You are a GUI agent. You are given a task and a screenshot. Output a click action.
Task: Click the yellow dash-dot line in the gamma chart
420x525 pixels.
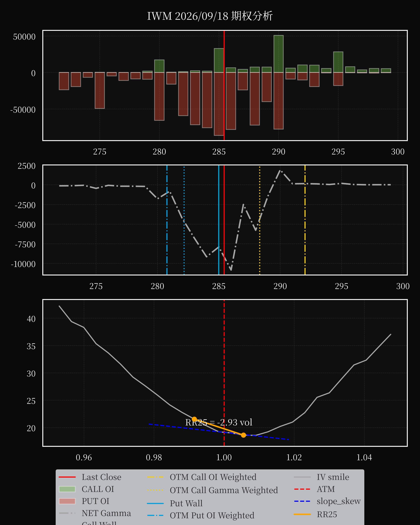(305, 220)
